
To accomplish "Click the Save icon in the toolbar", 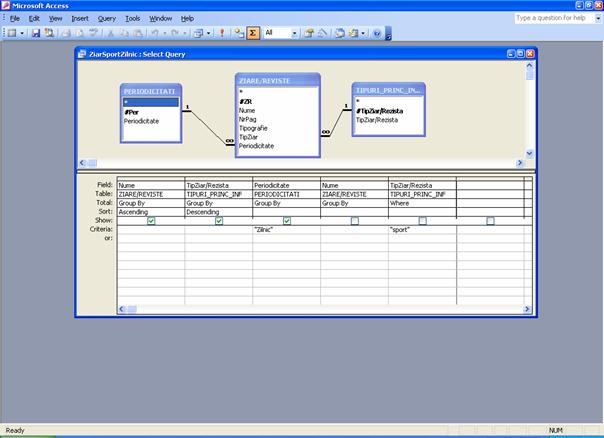I will coord(37,33).
